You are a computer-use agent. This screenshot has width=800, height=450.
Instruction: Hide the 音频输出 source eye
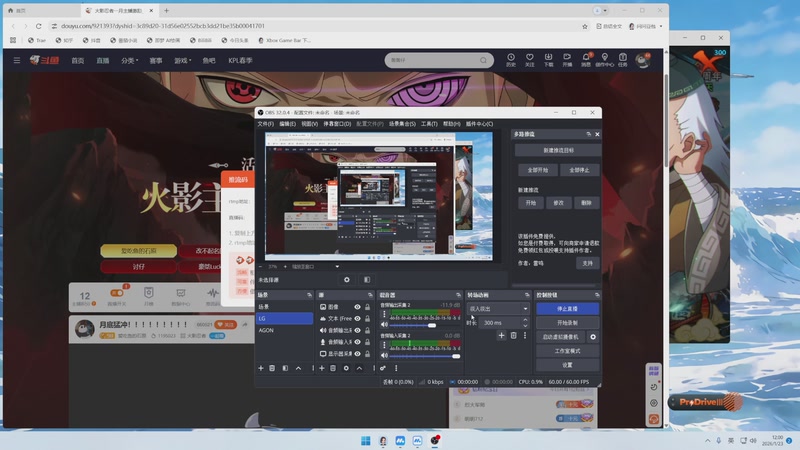coord(357,330)
